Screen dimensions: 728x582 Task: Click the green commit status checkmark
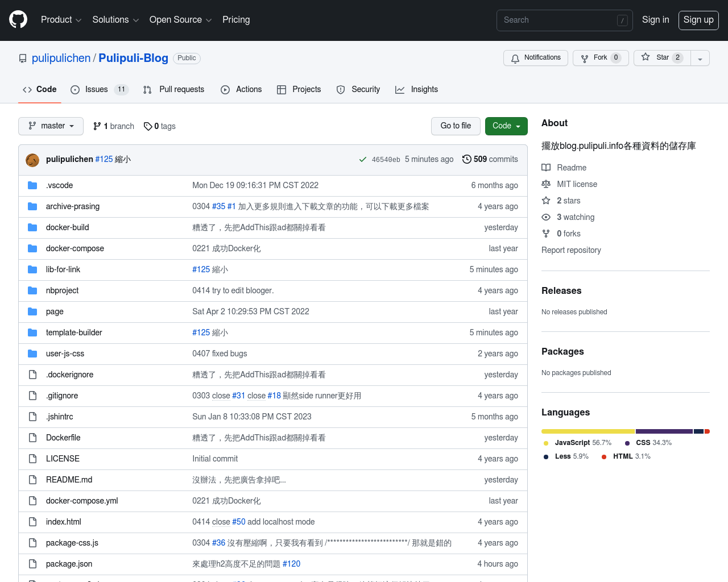coord(363,160)
